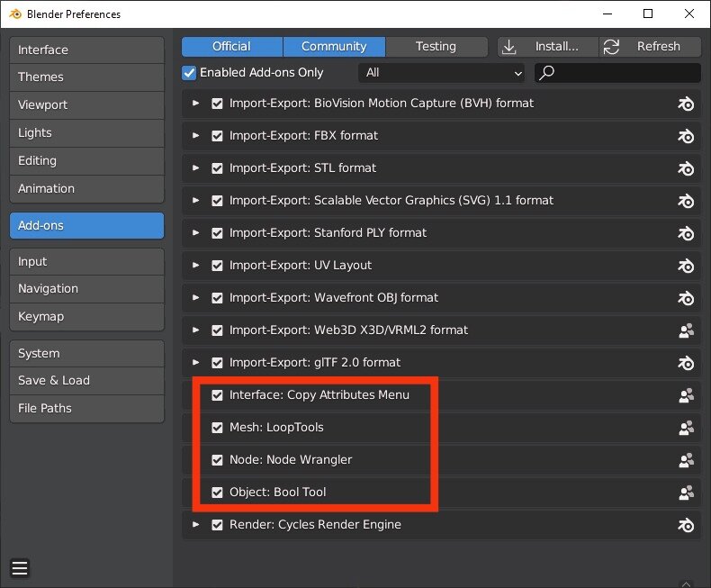Viewport: 711px width, 588px height.
Task: Expand Cycles Render Engine add-on details
Action: pyautogui.click(x=195, y=524)
